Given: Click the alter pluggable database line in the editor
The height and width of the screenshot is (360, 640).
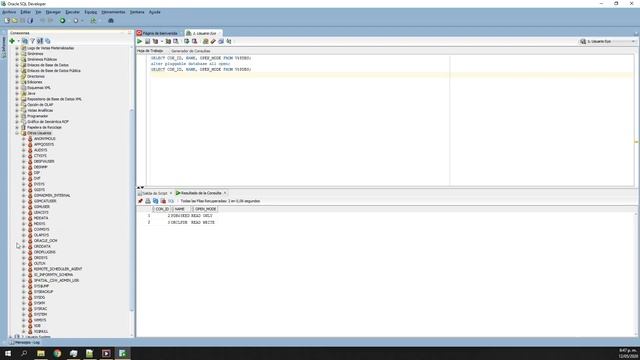Looking at the screenshot, I should point(190,64).
